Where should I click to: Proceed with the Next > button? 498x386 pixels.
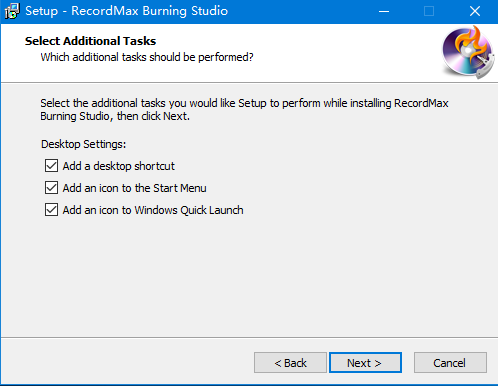365,363
